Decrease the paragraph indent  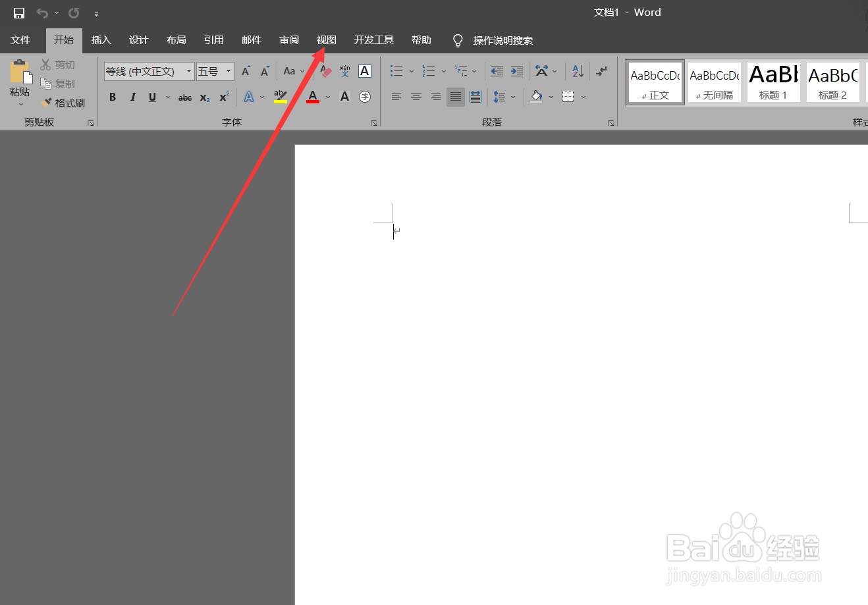(497, 71)
